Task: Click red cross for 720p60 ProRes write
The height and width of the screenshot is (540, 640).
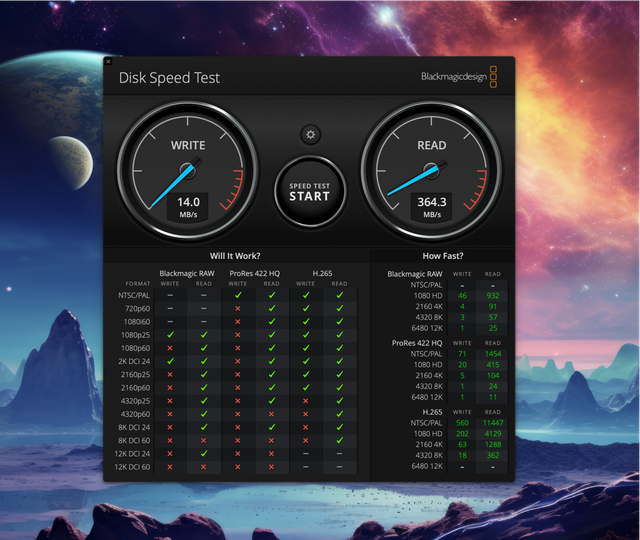Action: coord(238,309)
